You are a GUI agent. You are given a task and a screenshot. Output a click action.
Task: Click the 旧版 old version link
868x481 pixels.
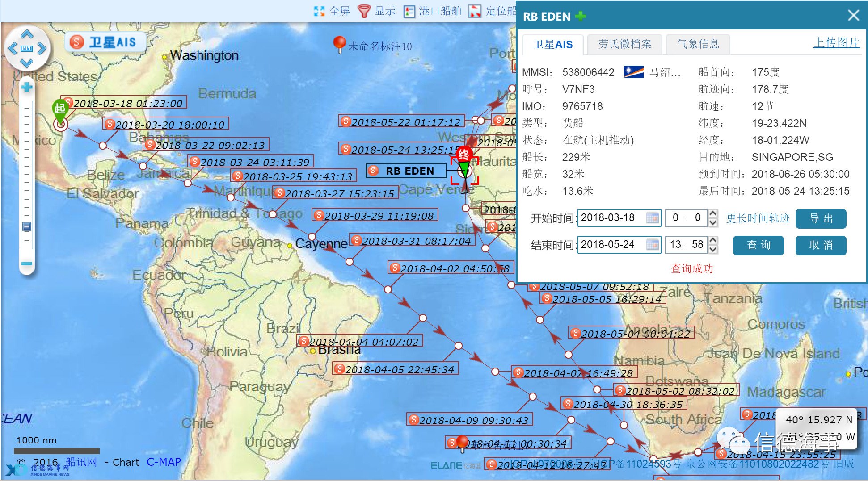[x=843, y=464]
